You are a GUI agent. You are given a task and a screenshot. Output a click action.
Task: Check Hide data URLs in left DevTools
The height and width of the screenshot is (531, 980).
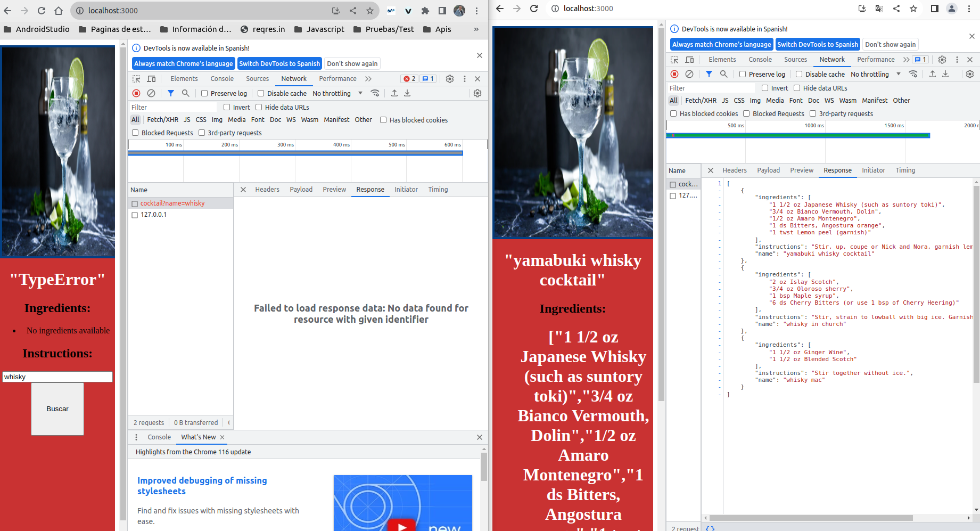click(x=259, y=107)
